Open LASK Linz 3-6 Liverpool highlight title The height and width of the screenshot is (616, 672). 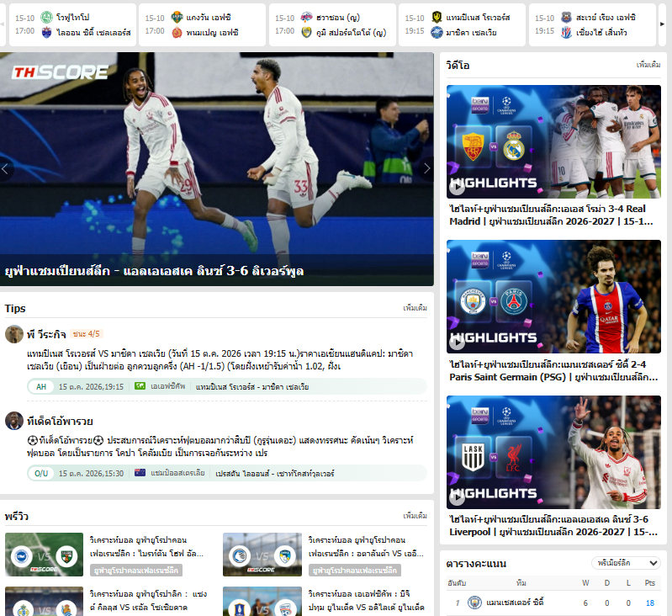553,526
